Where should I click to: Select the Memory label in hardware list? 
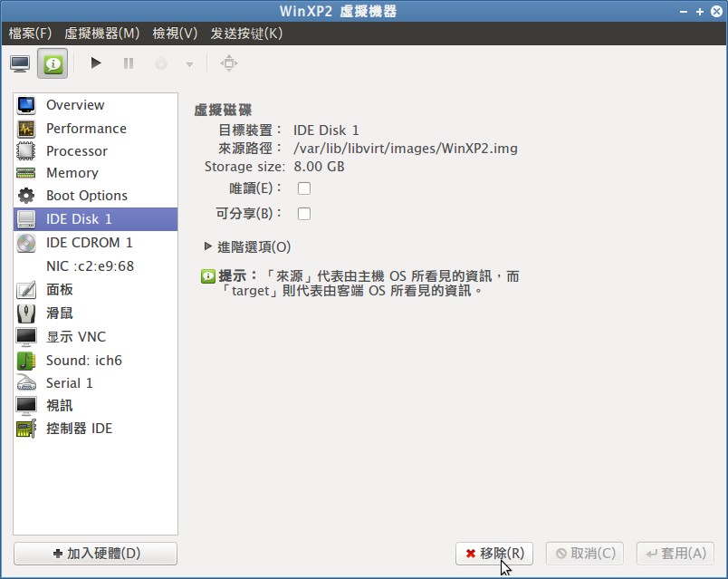tap(72, 173)
